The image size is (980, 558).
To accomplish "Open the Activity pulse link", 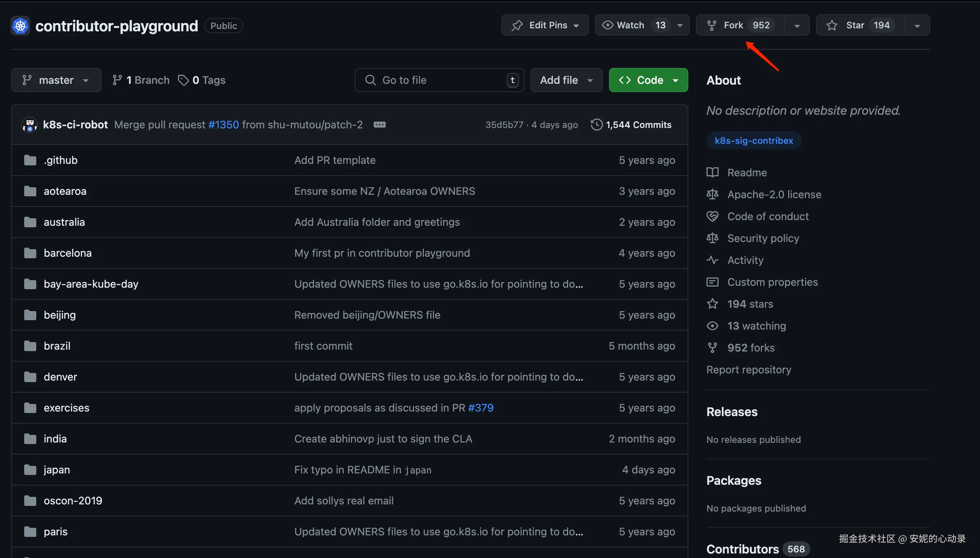I will (745, 260).
